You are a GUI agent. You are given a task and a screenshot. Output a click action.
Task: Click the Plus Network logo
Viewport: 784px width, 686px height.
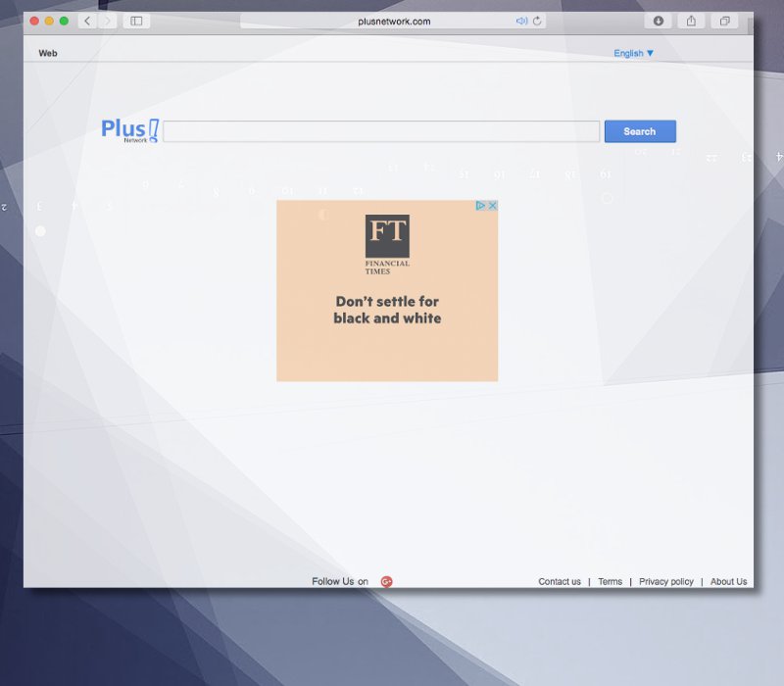coord(129,130)
